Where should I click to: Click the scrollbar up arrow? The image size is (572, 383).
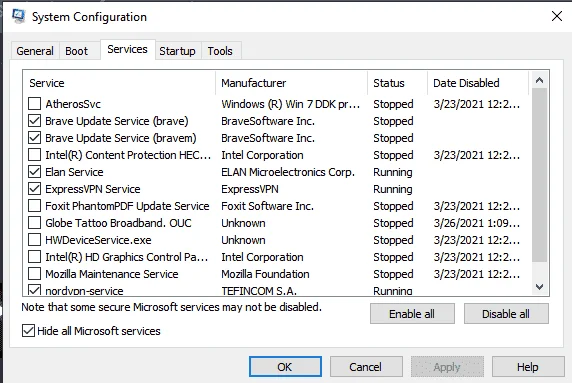(540, 80)
